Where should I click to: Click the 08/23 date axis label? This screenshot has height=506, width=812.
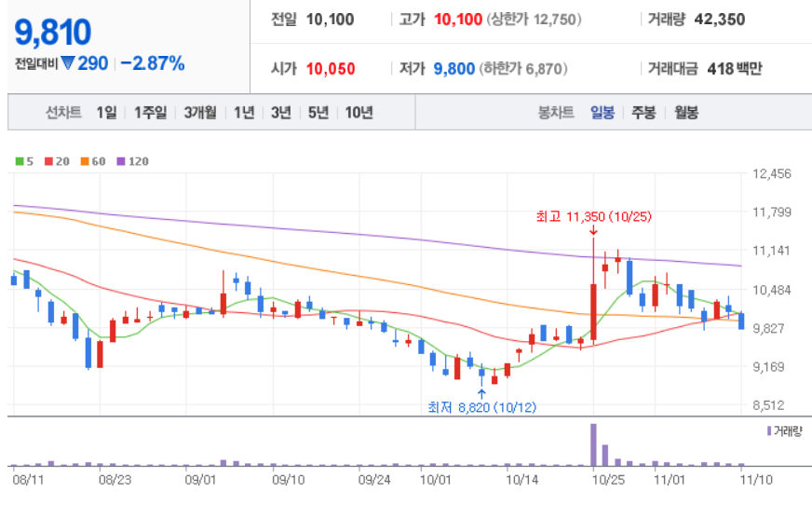(x=115, y=480)
